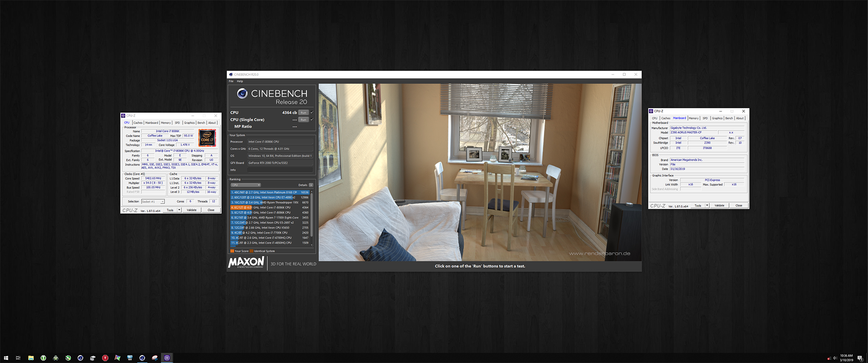Click Tools button in Mainboard CPU-Z window
This screenshot has height=363, width=868.
[x=698, y=206]
